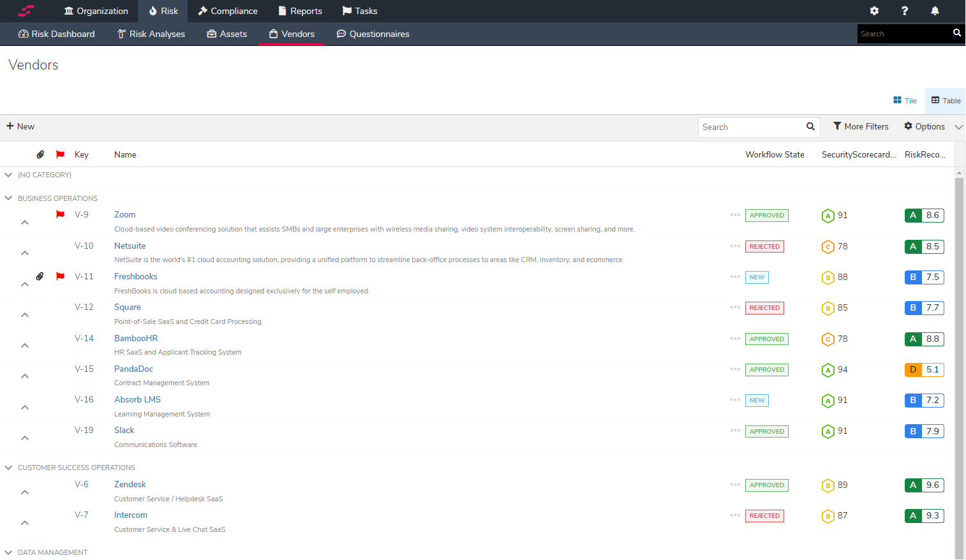Click the vendor search magnifier icon
Viewport: 966px width, 560px height.
tap(810, 127)
